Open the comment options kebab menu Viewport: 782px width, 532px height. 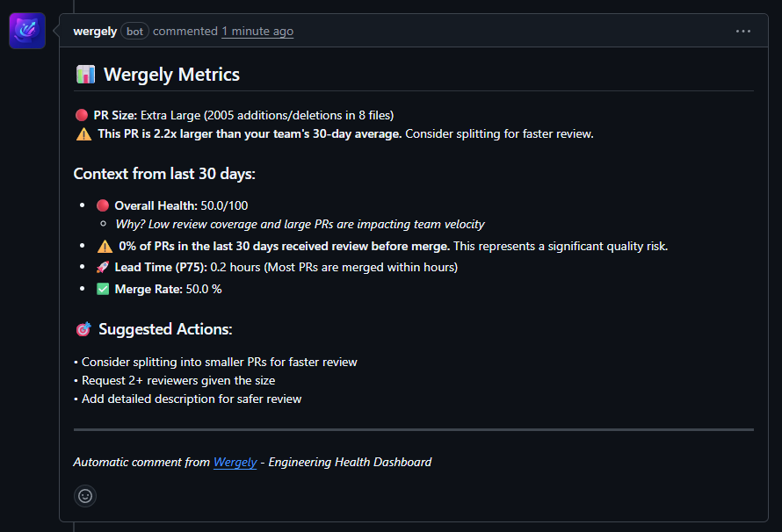[743, 30]
